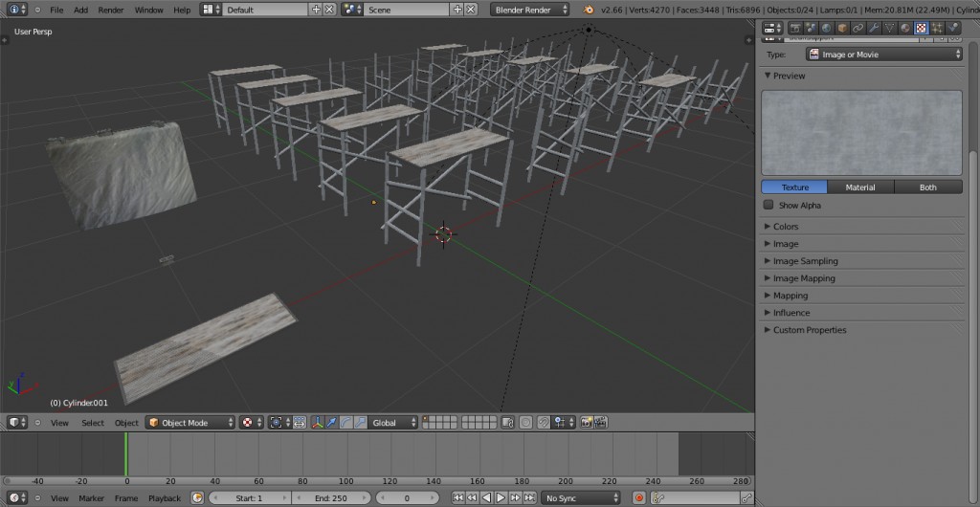Open the pivot point selector dropdown
Screen dimensions: 980x507
(x=280, y=423)
